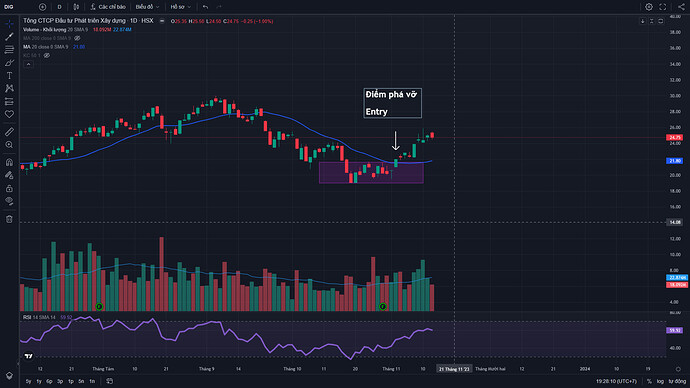Select the 1n time range
The height and width of the screenshot is (388, 690).
click(x=92, y=381)
